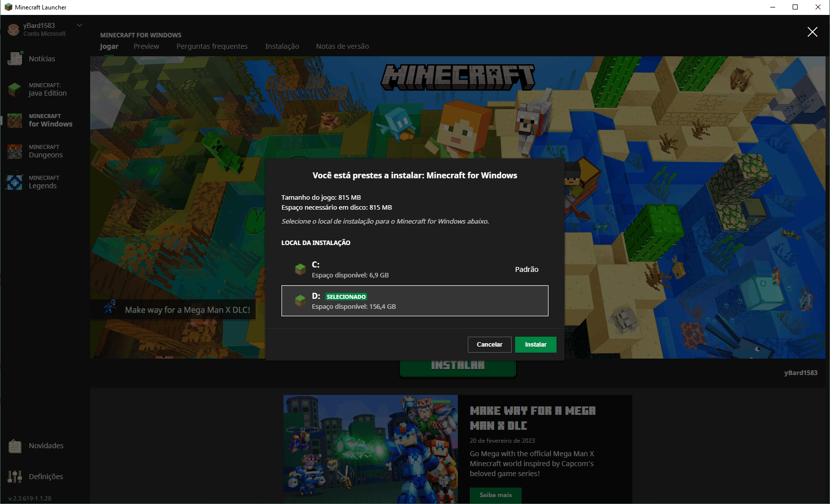Click the Novidades sidebar label
Screen dimensions: 830x504
point(46,446)
